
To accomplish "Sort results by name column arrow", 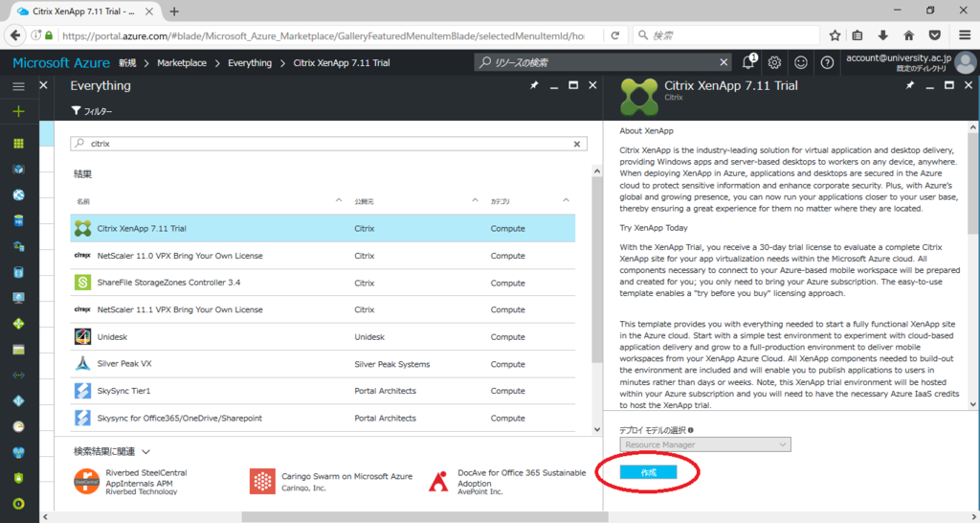I will pyautogui.click(x=338, y=201).
